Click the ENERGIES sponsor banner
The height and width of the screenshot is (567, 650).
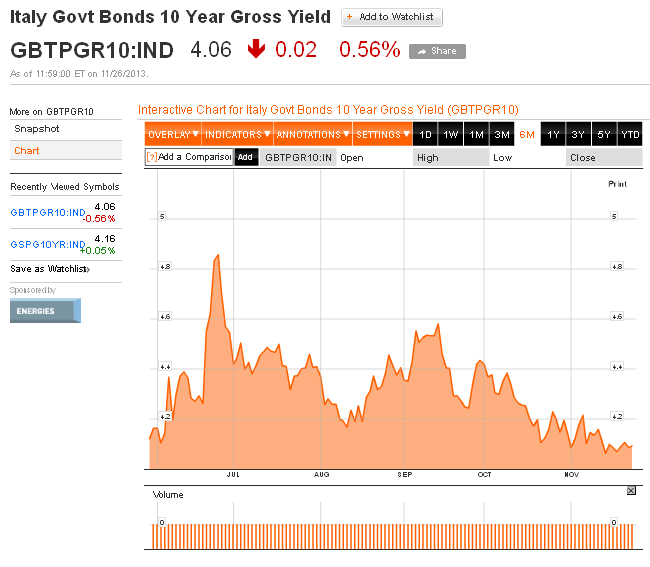tap(45, 310)
